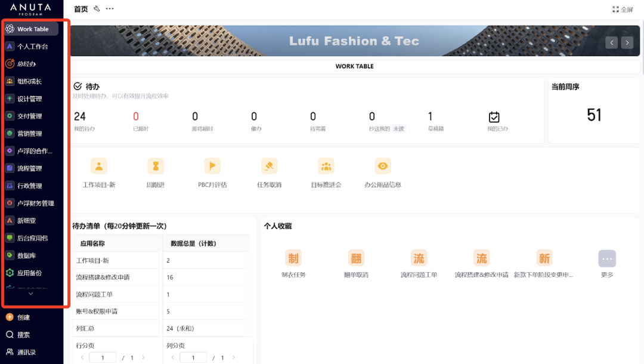Image resolution: width=644 pixels, height=364 pixels.
Task: Click the 卢浮财务管理 sidebar icon
Action: coord(10,203)
